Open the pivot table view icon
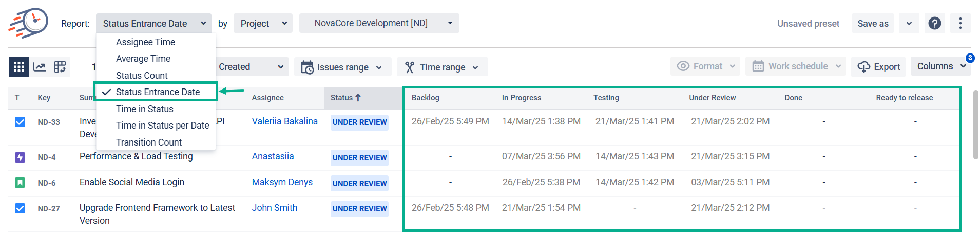Screen dimensions: 980x232 tap(60, 67)
